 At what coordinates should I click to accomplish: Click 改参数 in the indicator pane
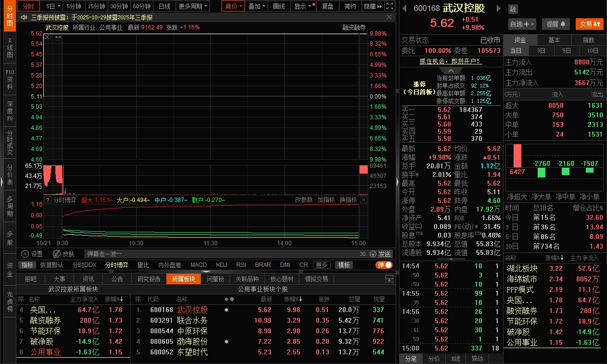click(304, 200)
